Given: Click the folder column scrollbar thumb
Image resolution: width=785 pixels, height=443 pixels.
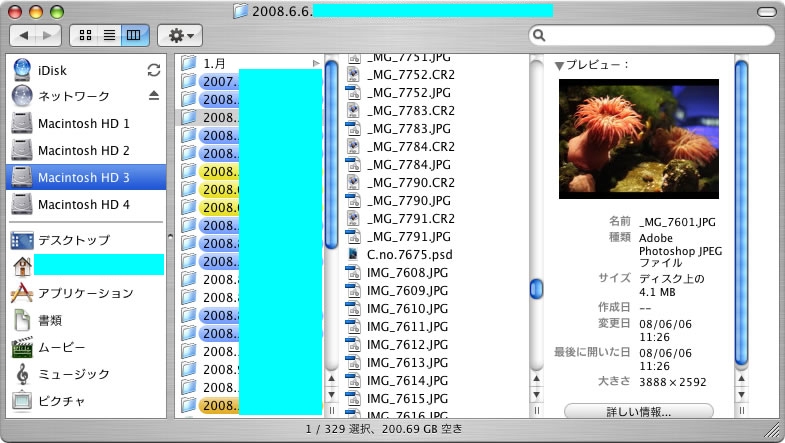Looking at the screenshot, I should pos(331,154).
